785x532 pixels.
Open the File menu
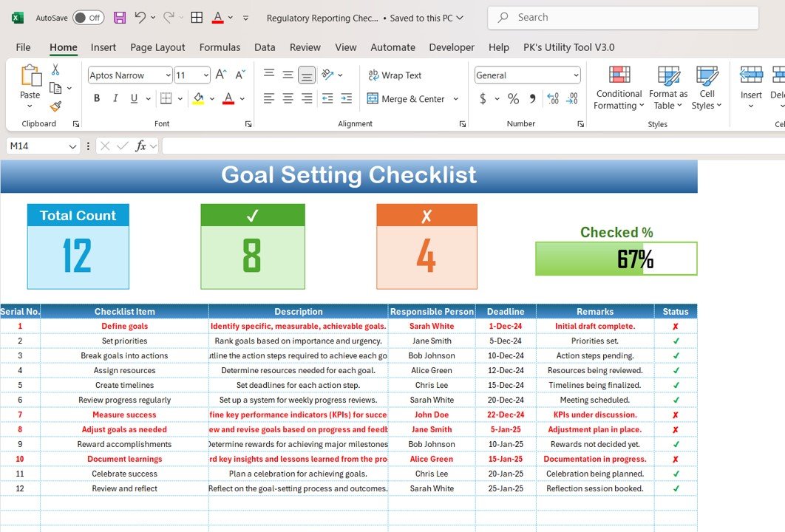point(23,47)
